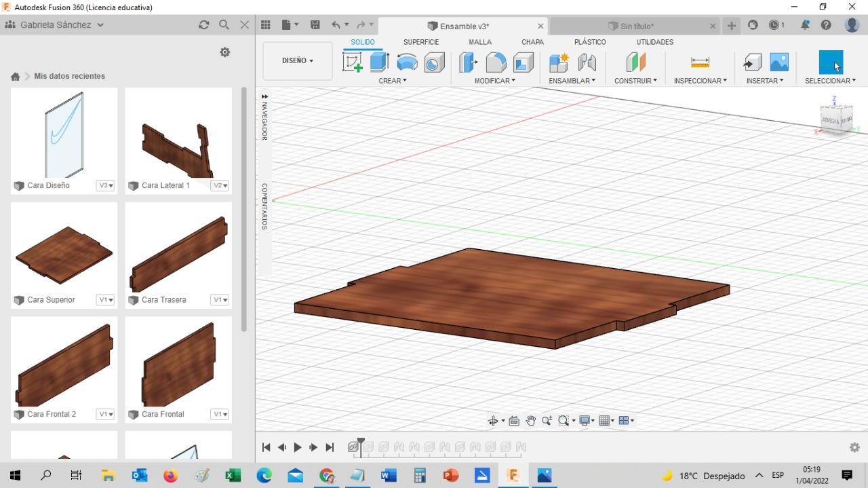Select the Create Sketch tool
The image size is (868, 488).
(x=353, y=62)
